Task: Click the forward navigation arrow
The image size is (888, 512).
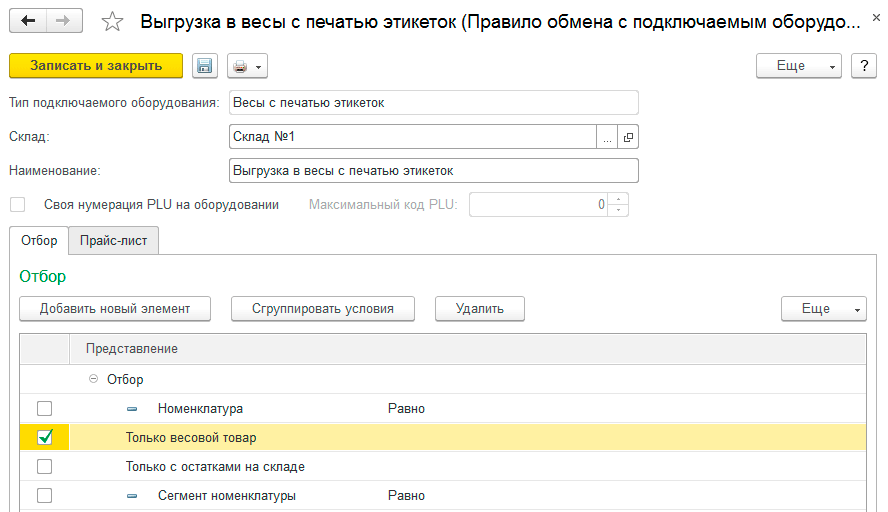Action: point(63,21)
